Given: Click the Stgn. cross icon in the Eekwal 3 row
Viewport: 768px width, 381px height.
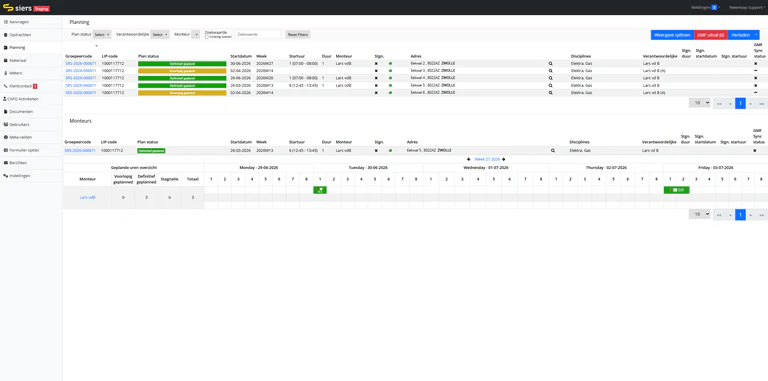Looking at the screenshot, I should (x=376, y=71).
